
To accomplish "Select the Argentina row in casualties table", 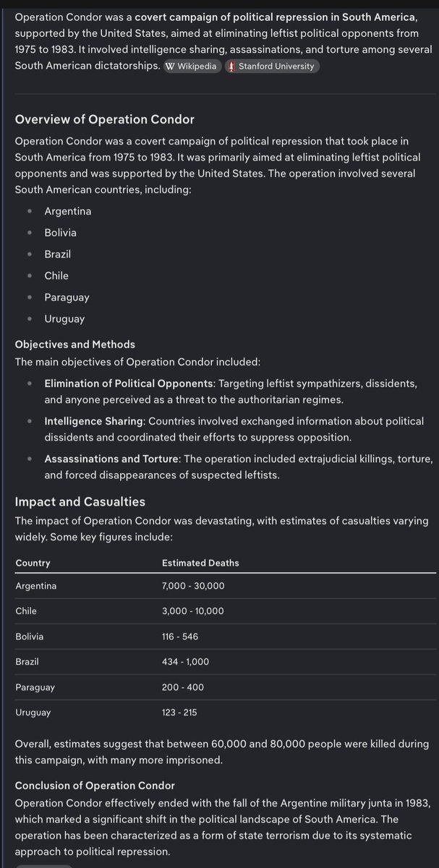I will (219, 586).
